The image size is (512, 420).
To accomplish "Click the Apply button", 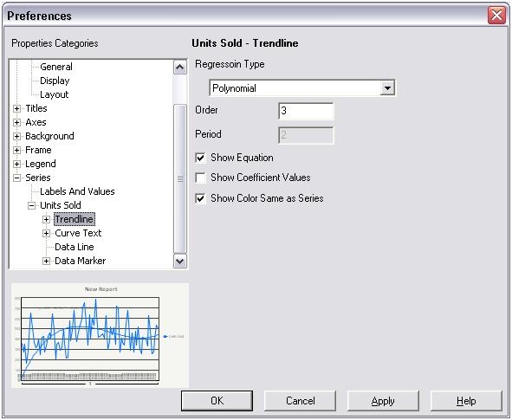I will 383,401.
